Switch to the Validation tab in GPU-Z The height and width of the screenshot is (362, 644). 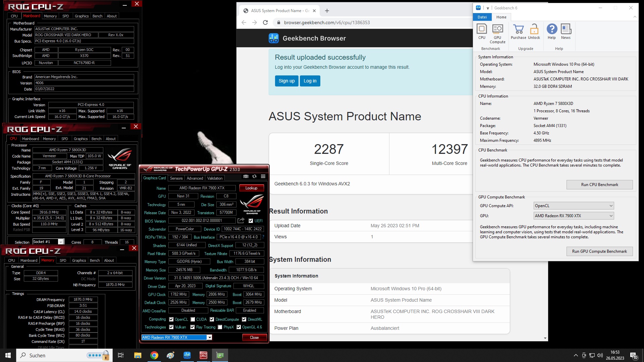coord(215,178)
